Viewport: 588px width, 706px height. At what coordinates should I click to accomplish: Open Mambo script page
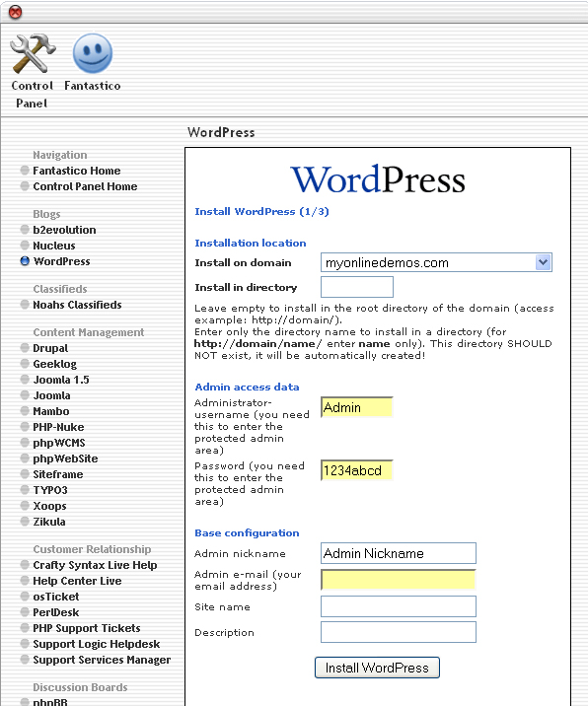pyautogui.click(x=51, y=411)
